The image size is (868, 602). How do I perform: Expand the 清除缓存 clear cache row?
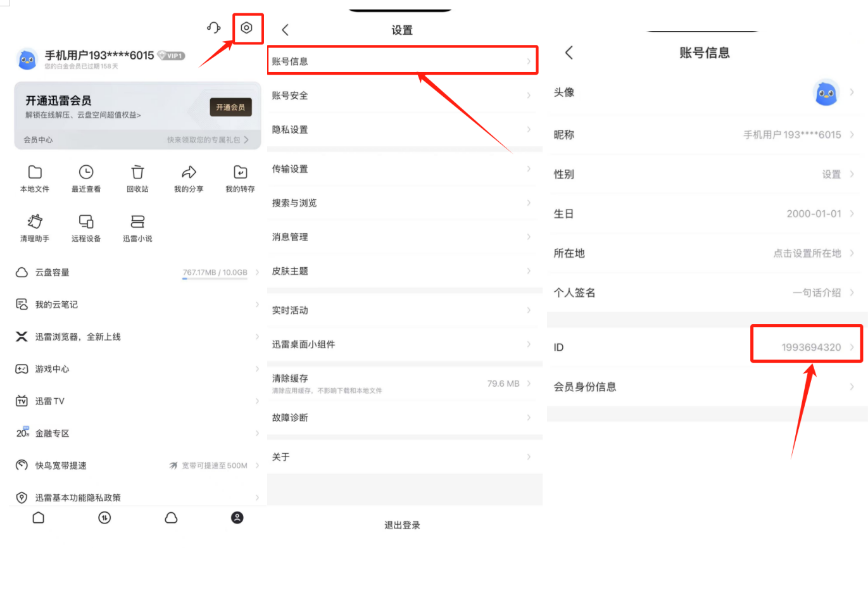click(401, 384)
